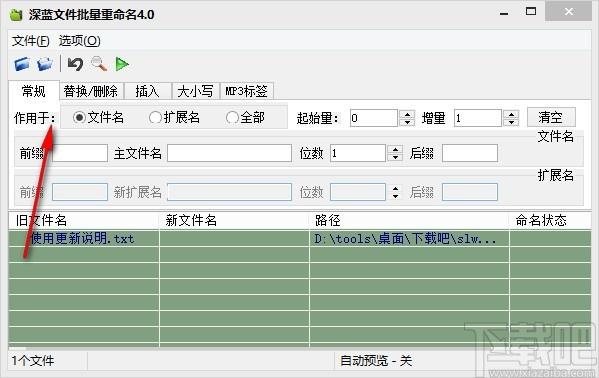Click the 路径 column header
The width and height of the screenshot is (599, 378).
pyautogui.click(x=409, y=220)
